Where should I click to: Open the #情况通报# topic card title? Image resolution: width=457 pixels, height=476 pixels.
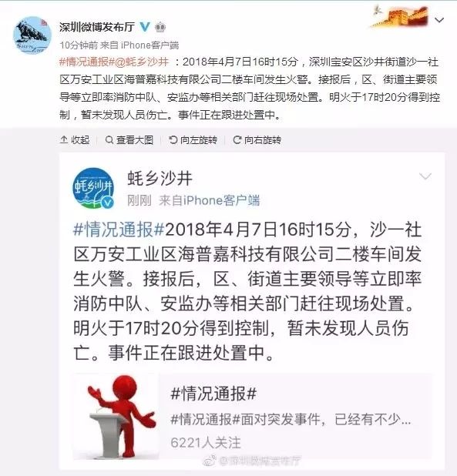click(x=213, y=394)
